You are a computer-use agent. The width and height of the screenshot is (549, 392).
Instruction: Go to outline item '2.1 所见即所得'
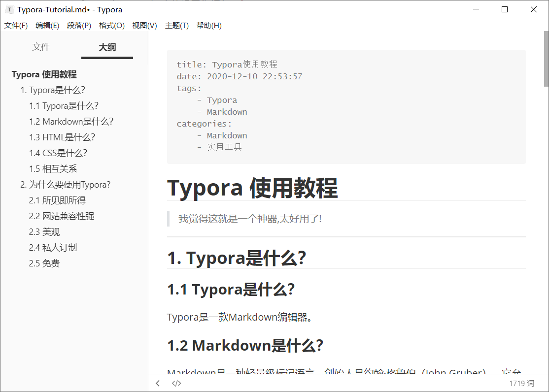58,200
